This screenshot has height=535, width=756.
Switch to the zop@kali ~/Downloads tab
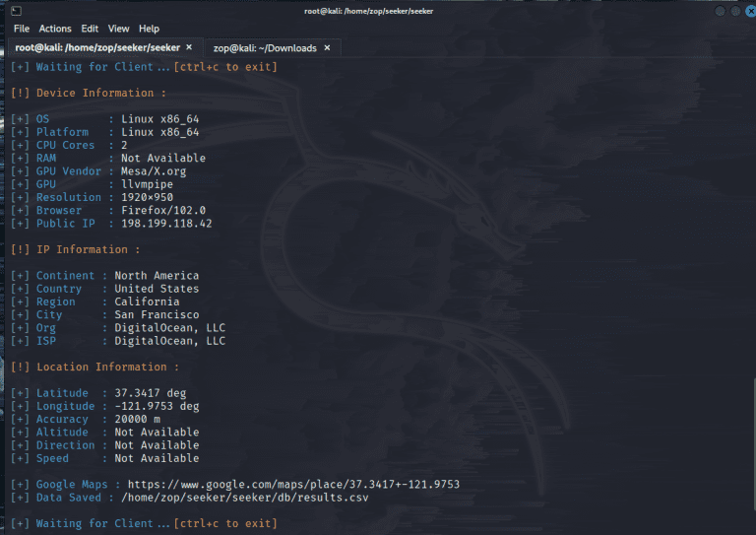pos(264,47)
